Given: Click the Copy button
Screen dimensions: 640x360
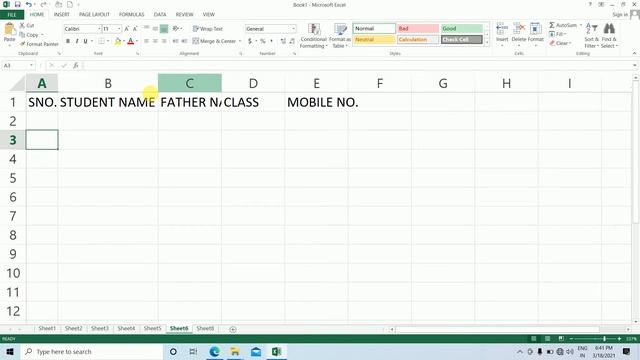Looking at the screenshot, I should pos(29,35).
